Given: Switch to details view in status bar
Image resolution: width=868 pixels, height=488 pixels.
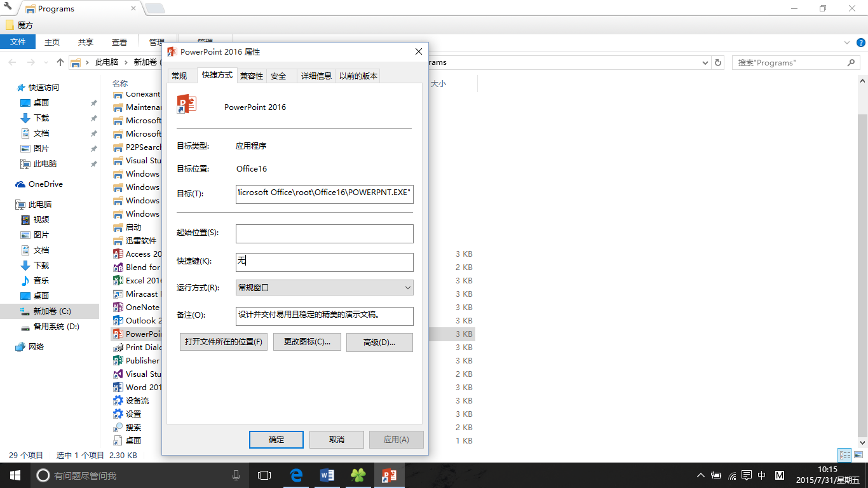Looking at the screenshot, I should tap(845, 455).
